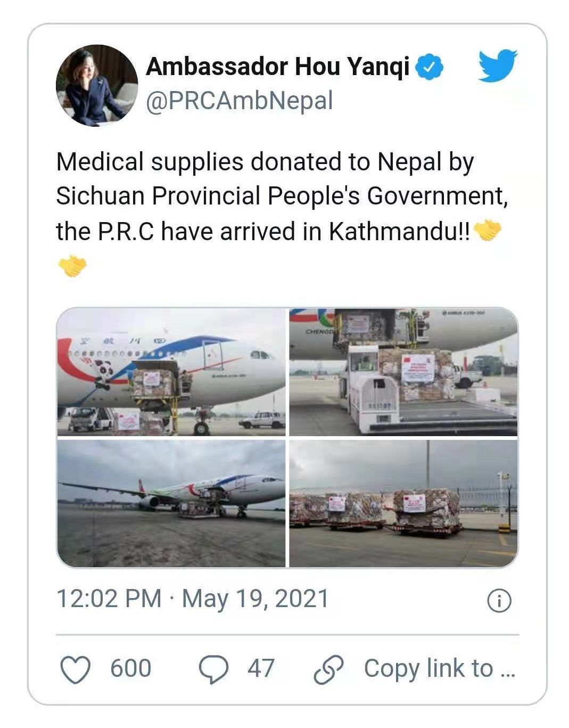Click the 600 likes count
569x728 pixels.
click(130, 668)
